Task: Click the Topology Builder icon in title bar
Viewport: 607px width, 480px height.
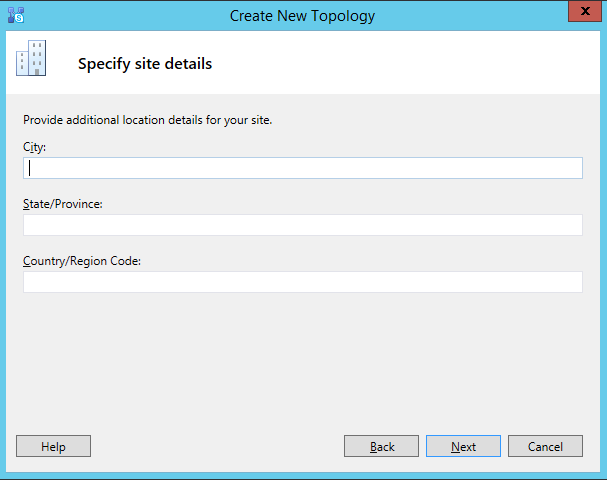Action: coord(16,15)
